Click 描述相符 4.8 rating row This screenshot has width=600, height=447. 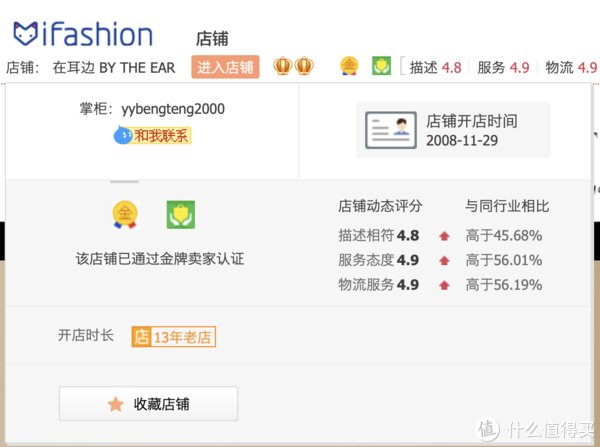(378, 235)
